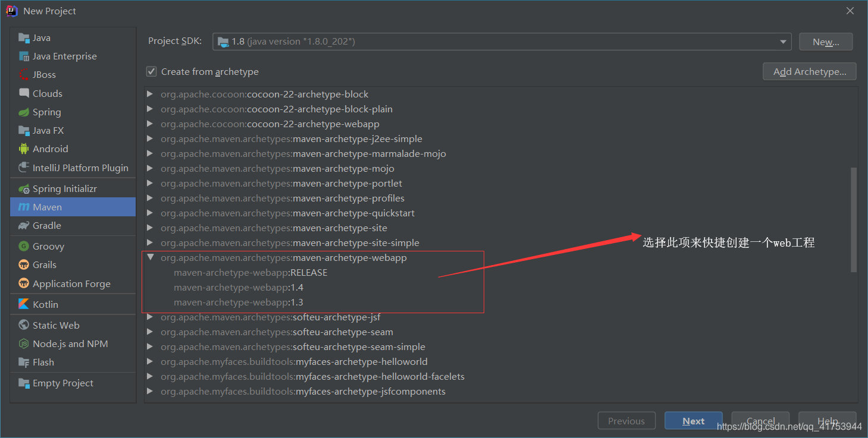Select maven-archetype-webapp:1.3 version

point(239,302)
